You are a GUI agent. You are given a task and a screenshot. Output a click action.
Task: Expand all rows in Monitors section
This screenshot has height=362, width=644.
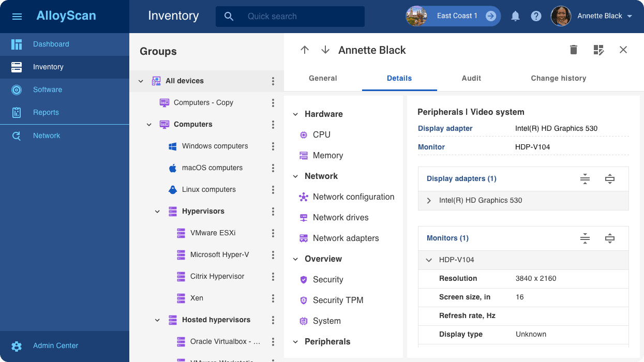coord(610,238)
